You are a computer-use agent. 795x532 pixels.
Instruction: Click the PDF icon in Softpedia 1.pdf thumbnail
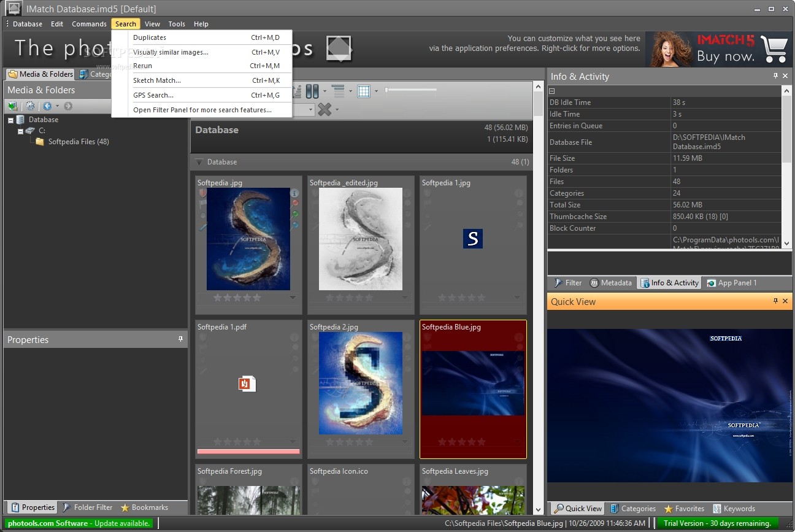[x=247, y=384]
